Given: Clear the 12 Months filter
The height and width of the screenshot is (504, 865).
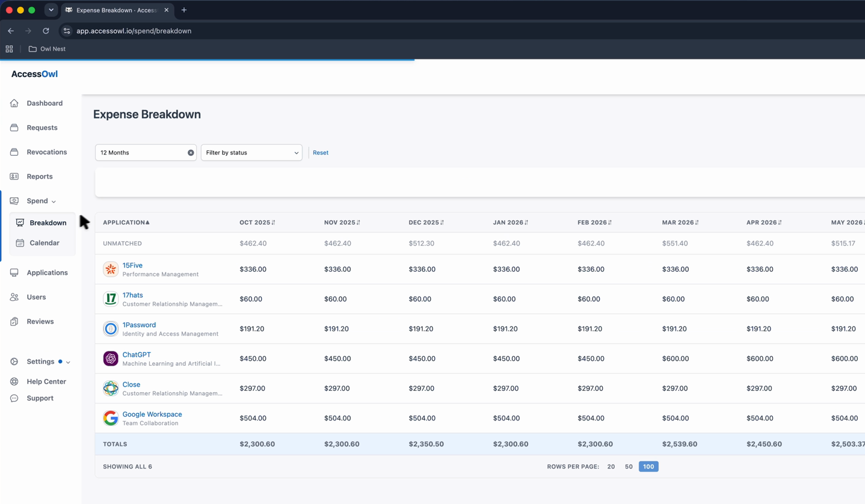Looking at the screenshot, I should coord(191,153).
